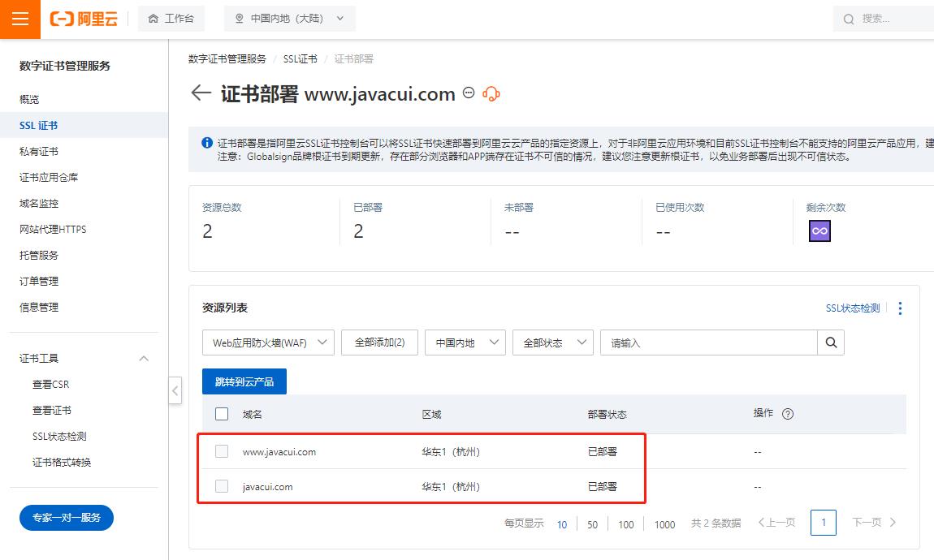934x560 pixels.
Task: Click the 域名 column header
Action: pyautogui.click(x=252, y=414)
